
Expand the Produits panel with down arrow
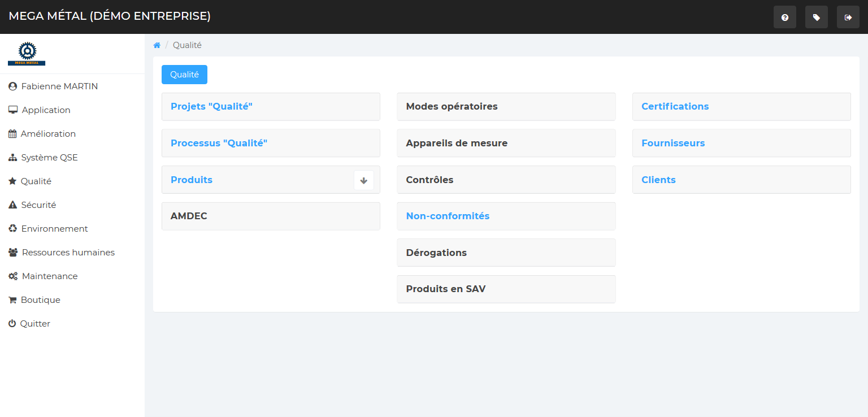point(363,180)
